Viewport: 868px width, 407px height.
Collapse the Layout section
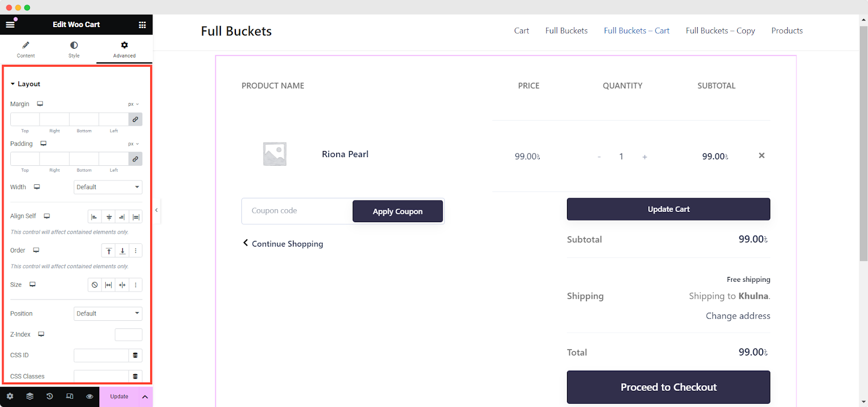14,83
